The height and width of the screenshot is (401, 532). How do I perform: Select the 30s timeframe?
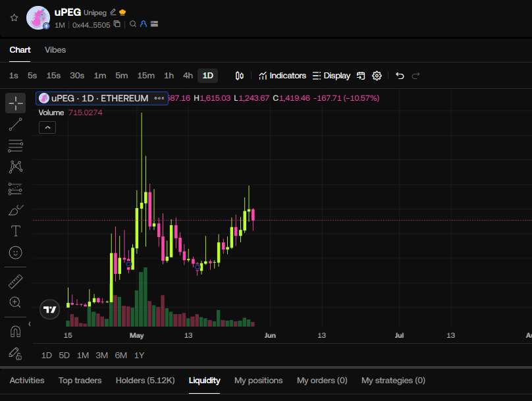tap(77, 76)
